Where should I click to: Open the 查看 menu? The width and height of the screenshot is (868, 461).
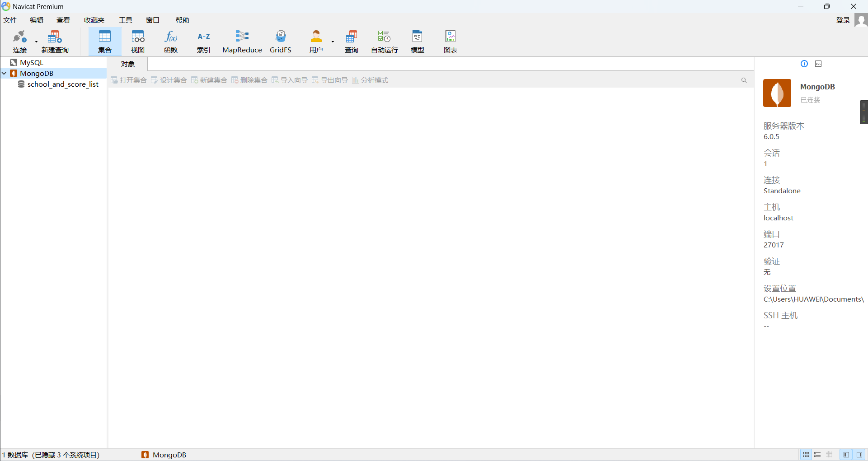[x=63, y=20]
